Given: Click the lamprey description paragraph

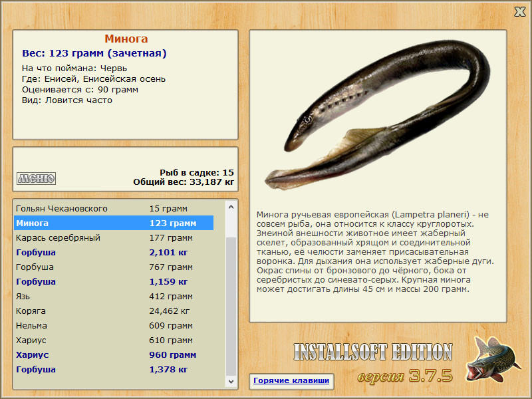Looking at the screenshot, I should [x=375, y=252].
